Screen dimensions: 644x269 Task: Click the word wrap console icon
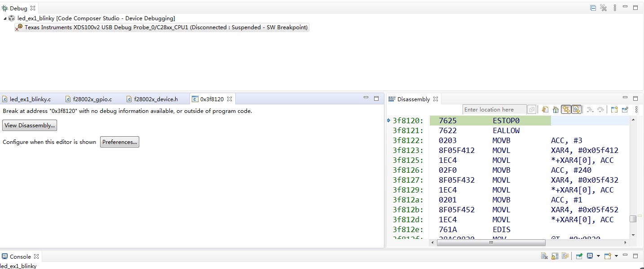click(565, 256)
